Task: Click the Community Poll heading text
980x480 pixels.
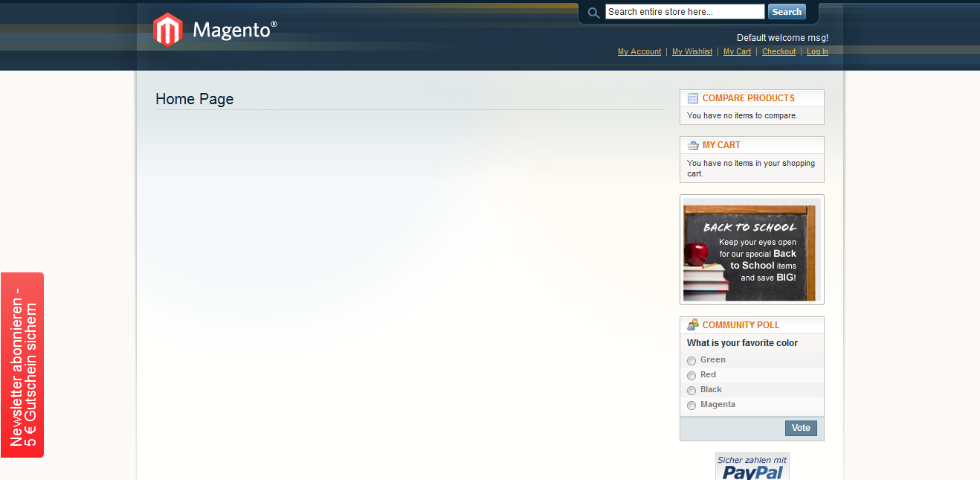Action: point(741,325)
